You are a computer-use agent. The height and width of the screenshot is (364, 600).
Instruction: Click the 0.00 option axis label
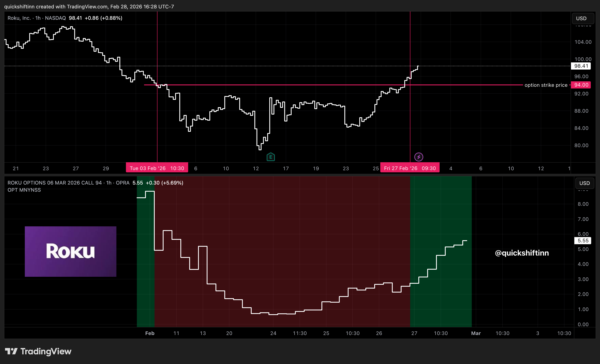coord(583,324)
